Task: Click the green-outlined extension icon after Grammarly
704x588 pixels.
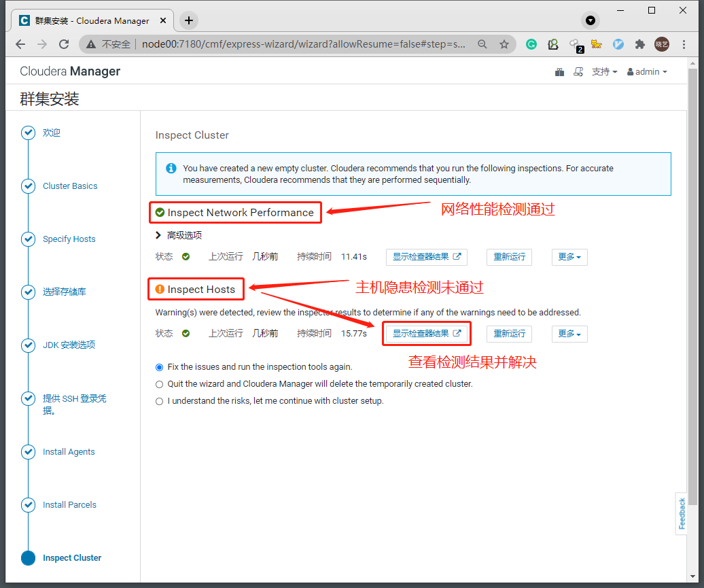Action: point(553,44)
